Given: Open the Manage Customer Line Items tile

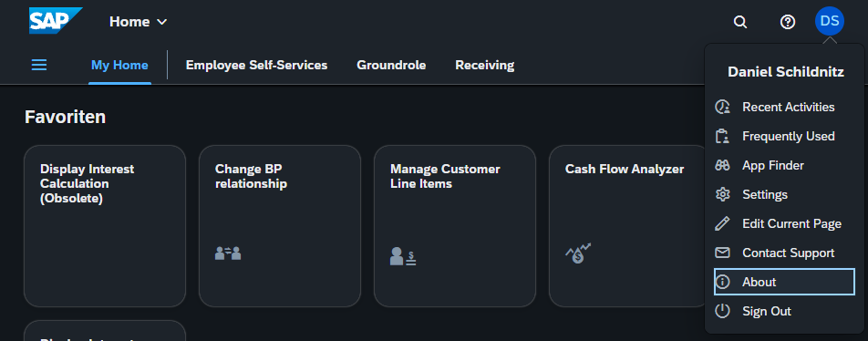Looking at the screenshot, I should coord(454,226).
